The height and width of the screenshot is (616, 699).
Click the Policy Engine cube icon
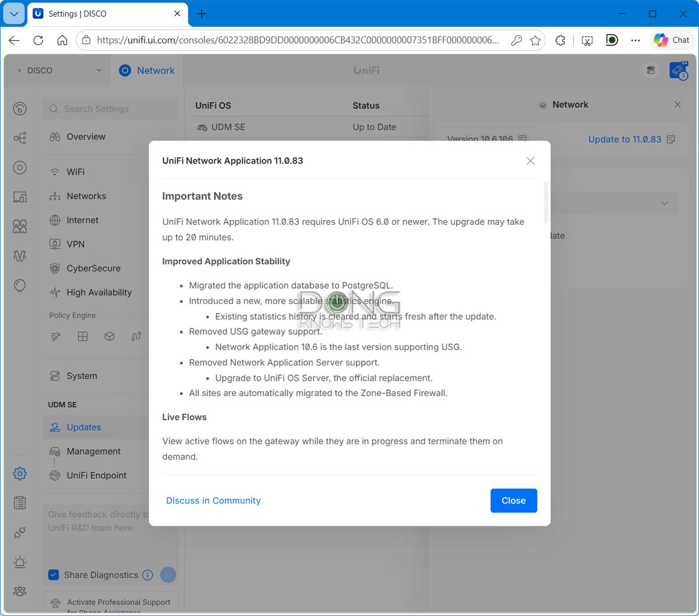[x=110, y=337]
